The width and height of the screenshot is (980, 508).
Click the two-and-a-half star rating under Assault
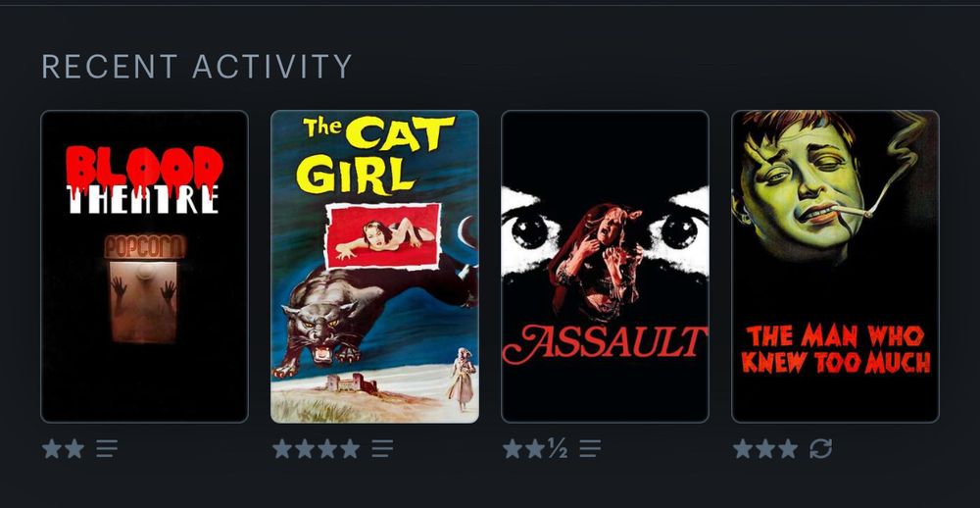click(536, 448)
